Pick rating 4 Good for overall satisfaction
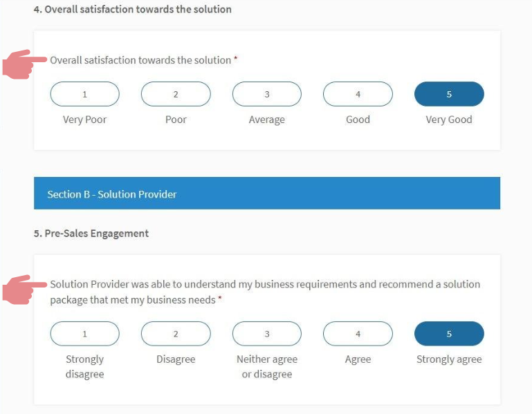532x414 pixels. 358,94
